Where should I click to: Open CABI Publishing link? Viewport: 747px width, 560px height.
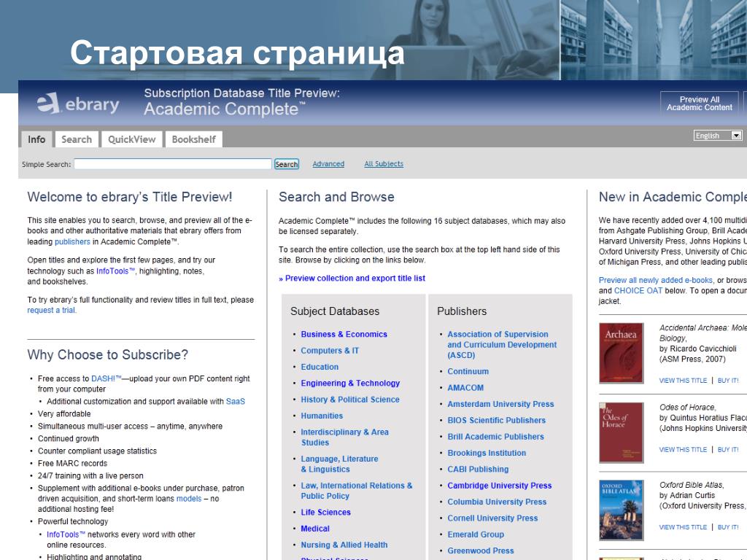tap(478, 469)
